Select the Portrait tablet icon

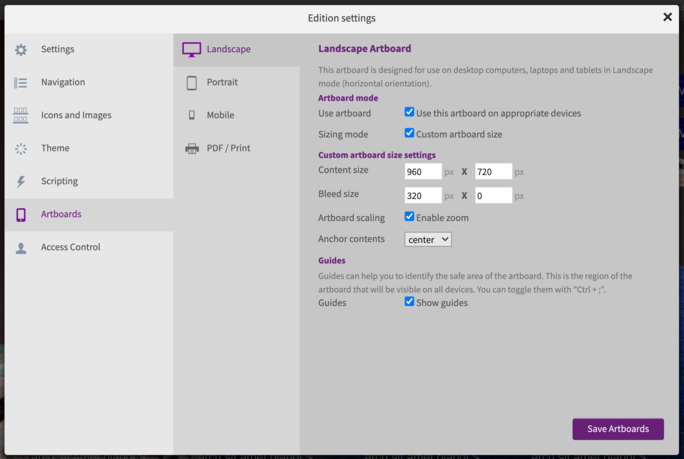(x=191, y=83)
